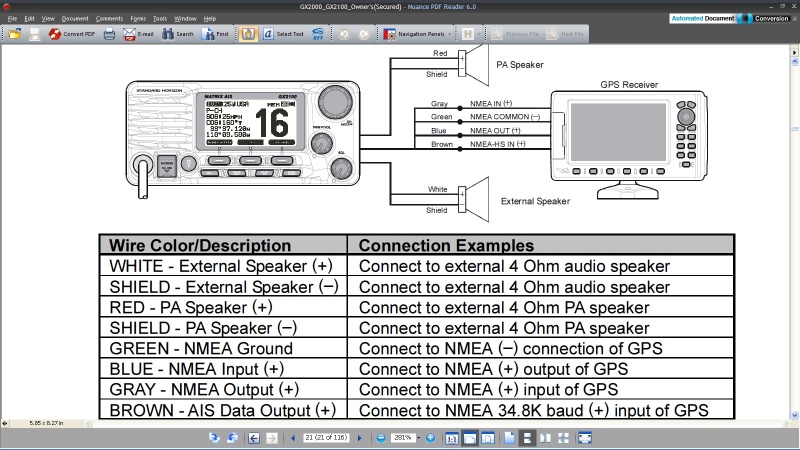Go to next view with forward arrow
800x450 pixels.
[x=272, y=438]
